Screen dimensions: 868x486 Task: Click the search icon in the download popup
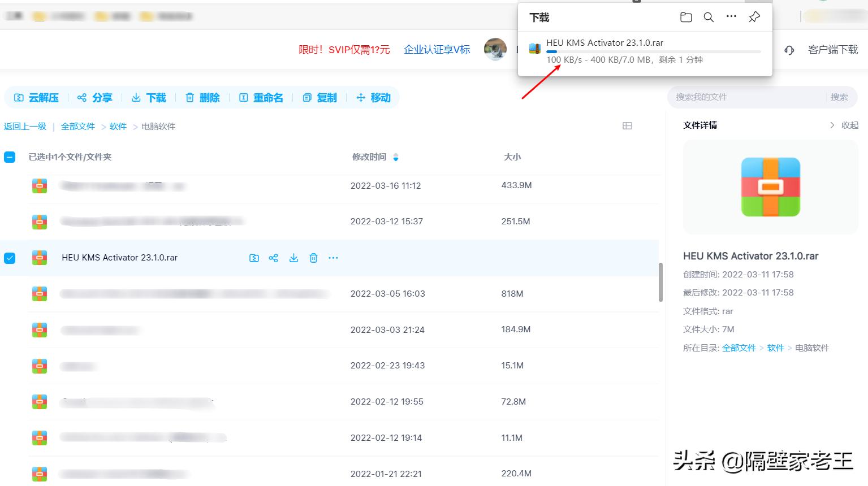coord(708,17)
